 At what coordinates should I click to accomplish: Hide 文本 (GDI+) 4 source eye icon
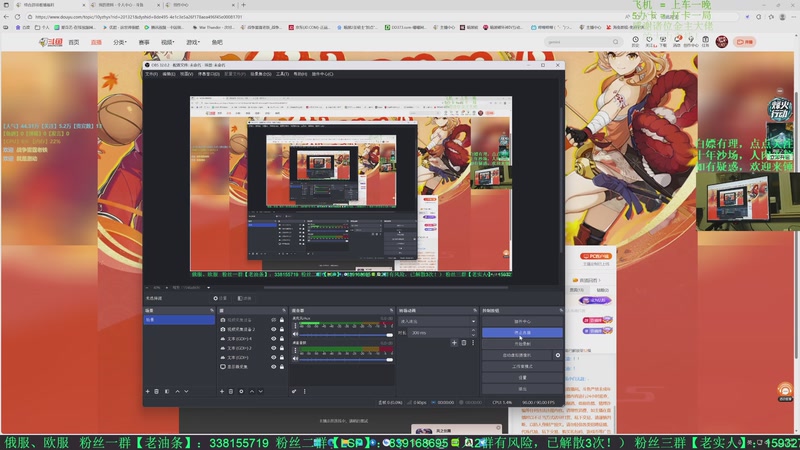tap(273, 339)
